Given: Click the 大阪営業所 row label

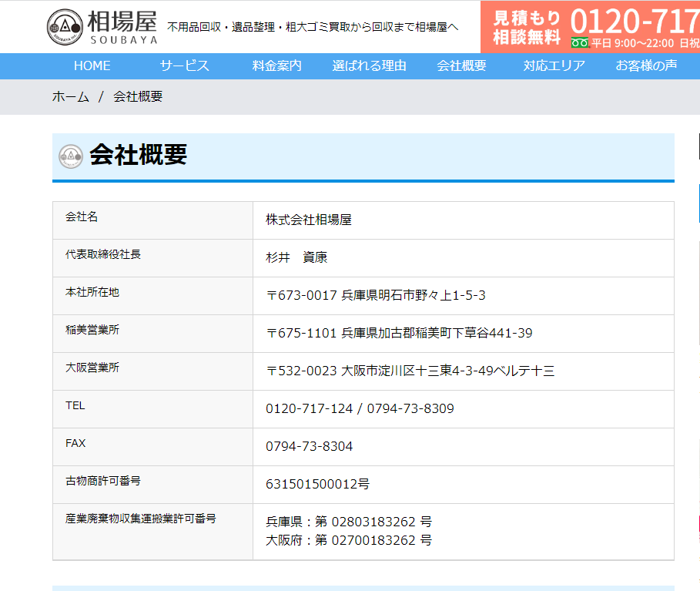Looking at the screenshot, I should [x=92, y=368].
